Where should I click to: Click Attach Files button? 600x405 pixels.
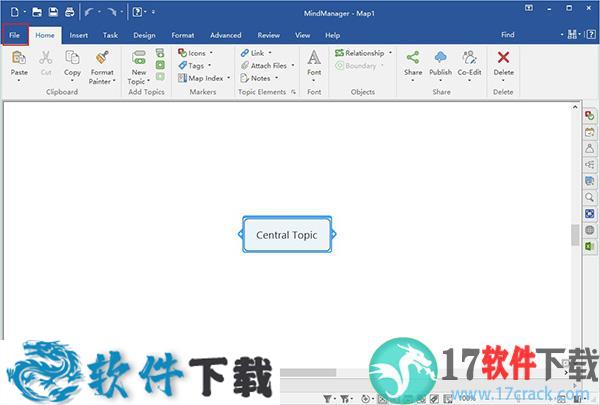pyautogui.click(x=267, y=66)
